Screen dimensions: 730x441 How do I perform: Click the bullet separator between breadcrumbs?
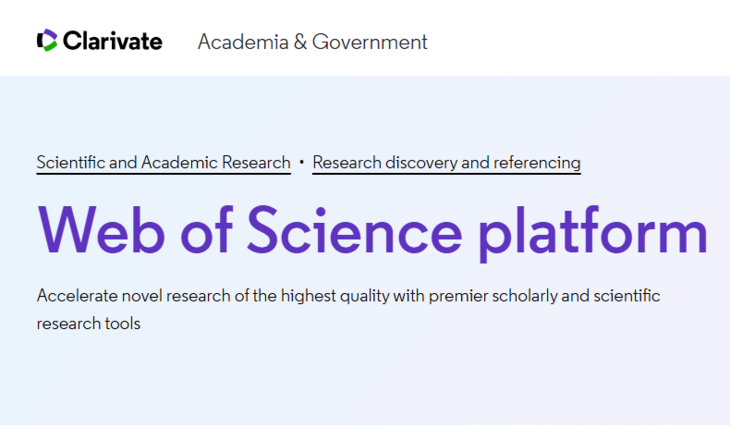coord(302,162)
